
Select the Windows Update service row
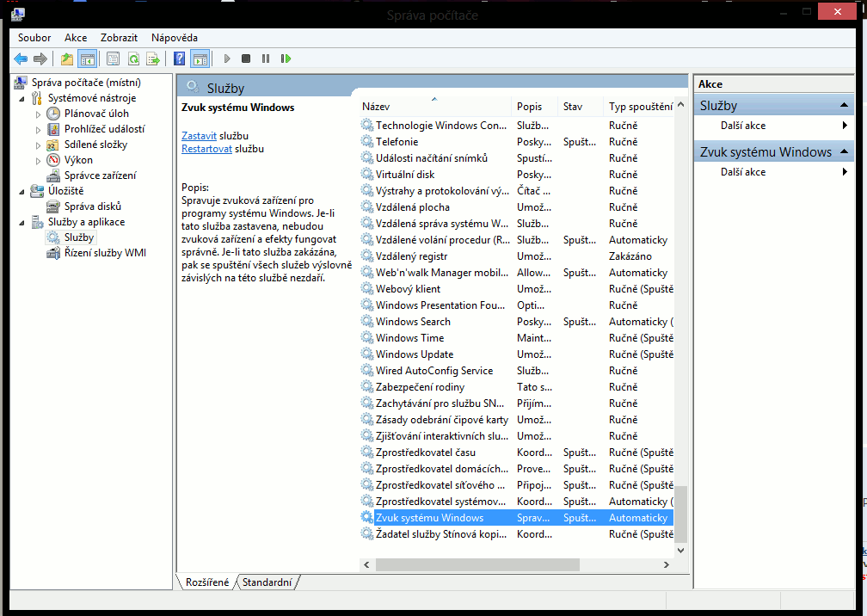point(415,354)
